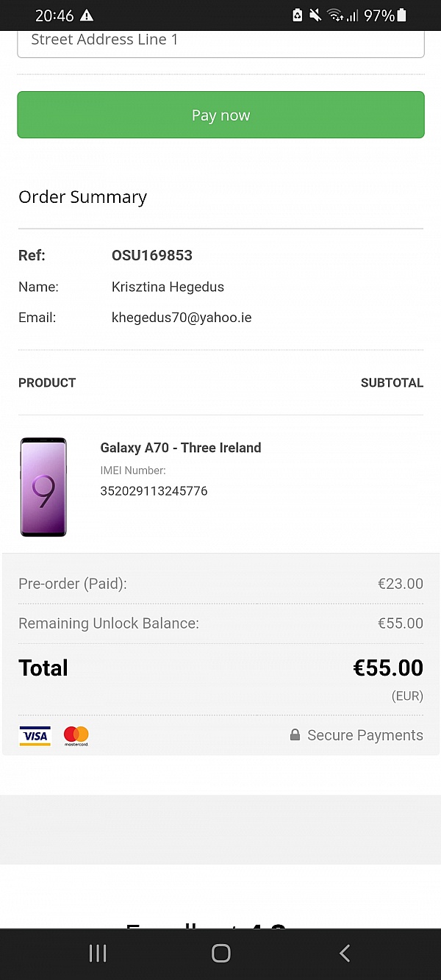Screen dimensions: 441x980
Task: Click the Order Summary heading
Action: (x=82, y=197)
